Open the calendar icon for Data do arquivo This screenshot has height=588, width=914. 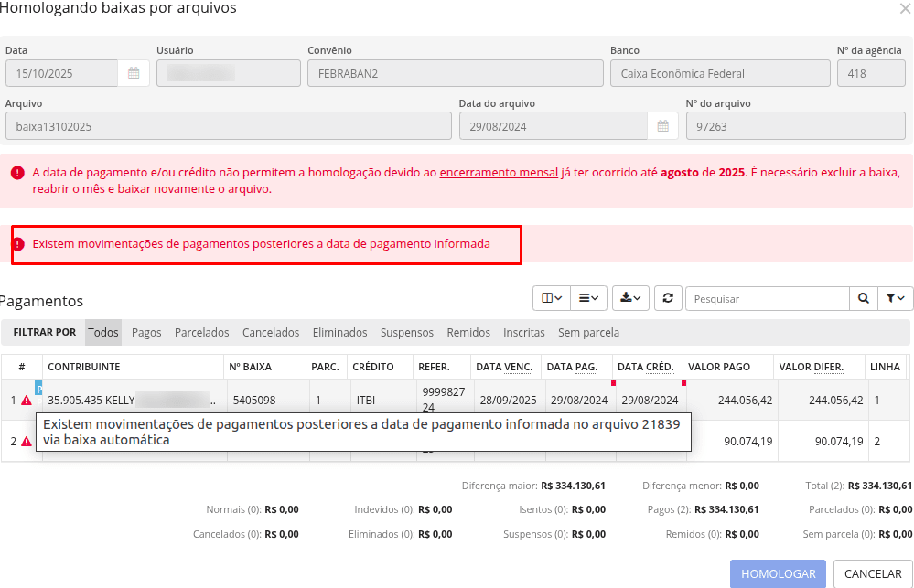[x=662, y=125]
